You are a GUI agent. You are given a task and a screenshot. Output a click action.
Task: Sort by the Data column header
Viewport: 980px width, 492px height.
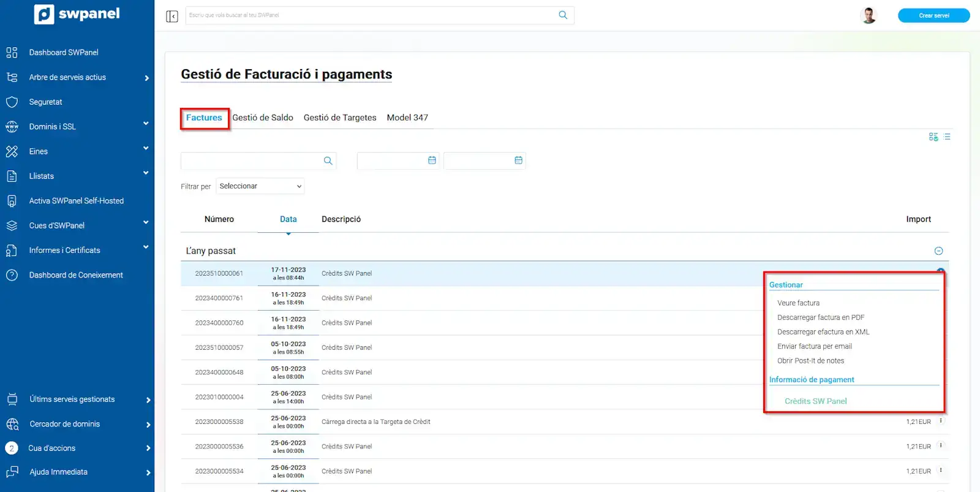click(x=288, y=219)
